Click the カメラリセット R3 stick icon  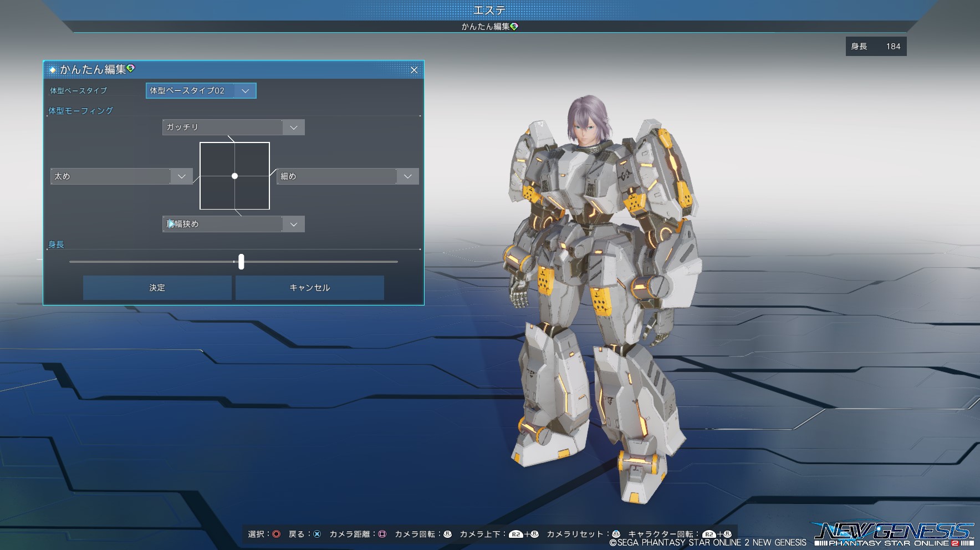click(x=616, y=534)
